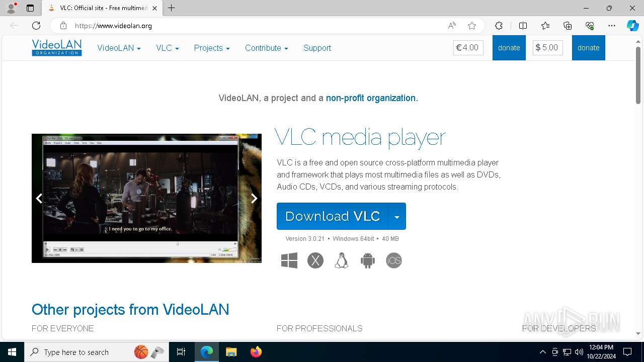Image resolution: width=644 pixels, height=362 pixels.
Task: Open File Explorer from taskbar
Action: (231, 352)
